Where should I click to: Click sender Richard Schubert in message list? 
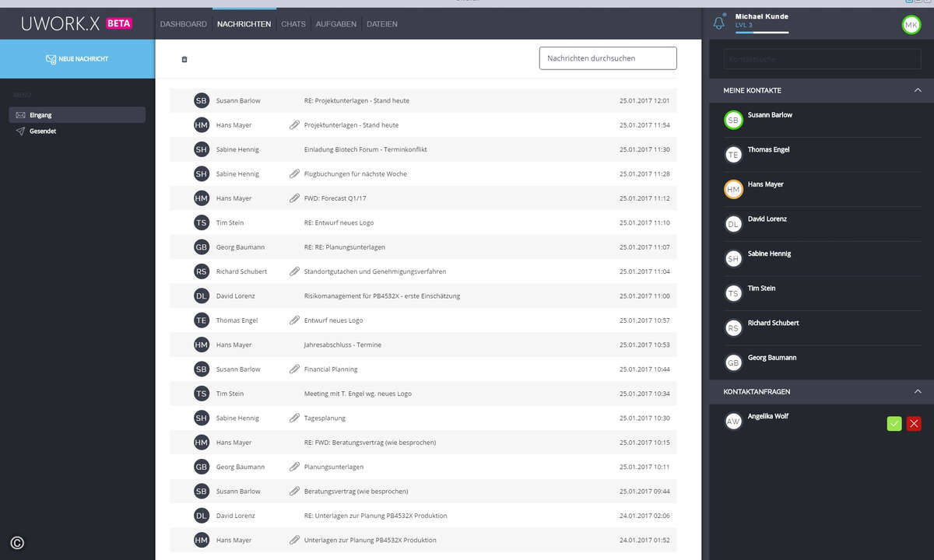click(x=241, y=271)
